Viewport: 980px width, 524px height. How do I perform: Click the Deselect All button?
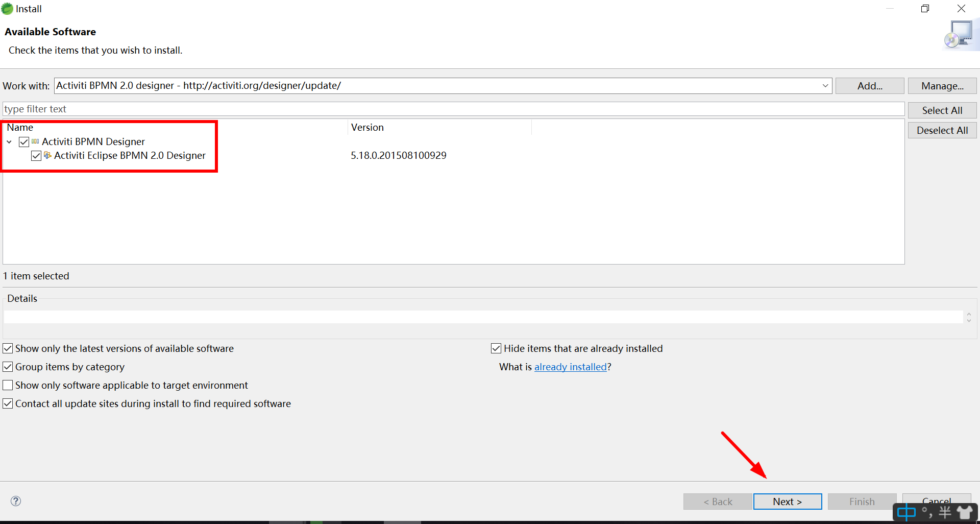point(942,130)
